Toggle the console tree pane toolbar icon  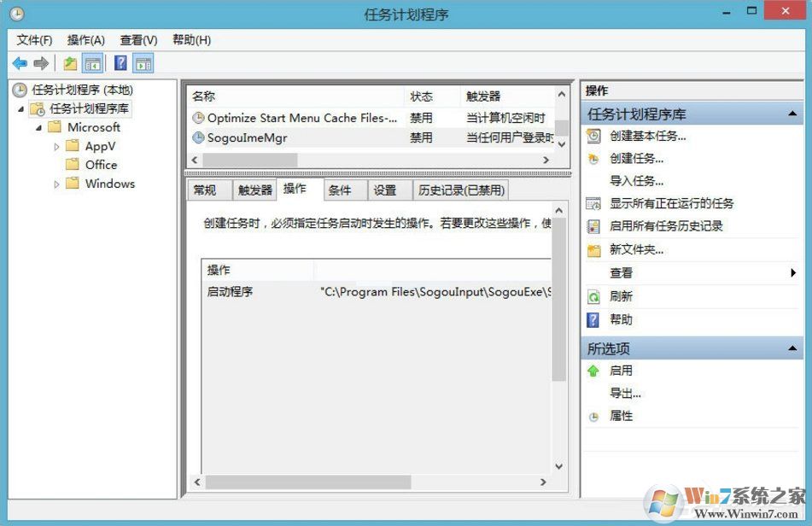[94, 62]
